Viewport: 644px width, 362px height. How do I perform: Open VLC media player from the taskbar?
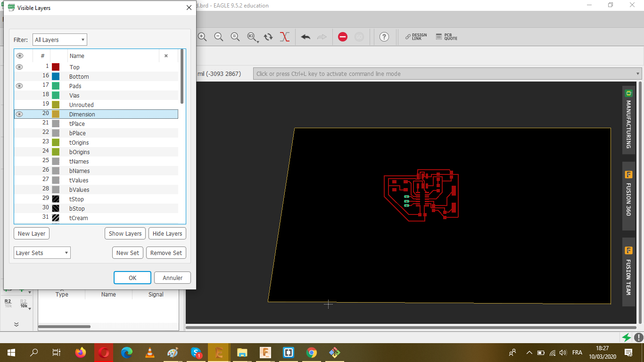pos(150,353)
